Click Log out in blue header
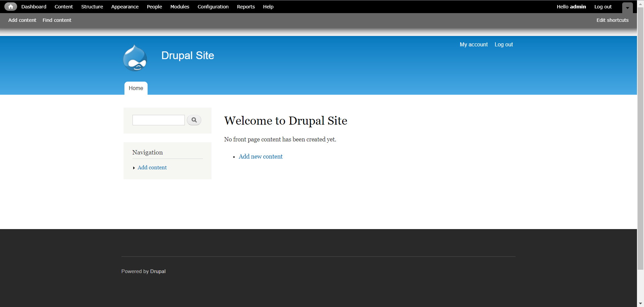The height and width of the screenshot is (307, 644). pos(503,44)
